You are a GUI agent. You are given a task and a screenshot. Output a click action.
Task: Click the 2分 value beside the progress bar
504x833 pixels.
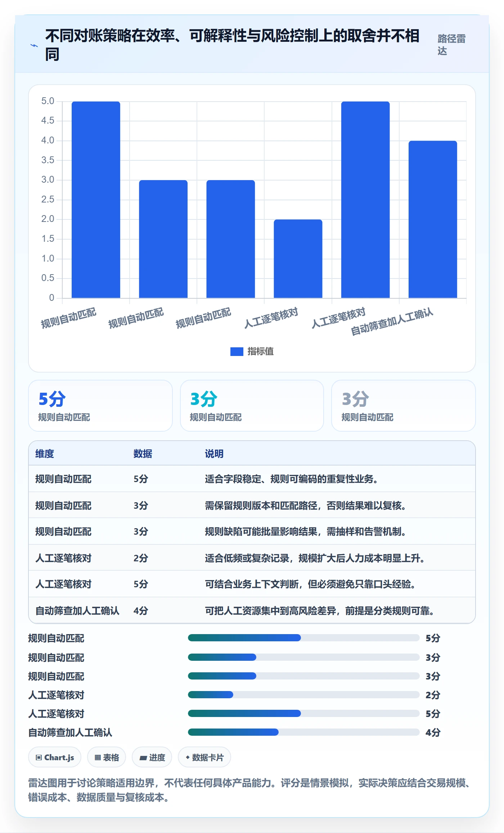click(433, 695)
